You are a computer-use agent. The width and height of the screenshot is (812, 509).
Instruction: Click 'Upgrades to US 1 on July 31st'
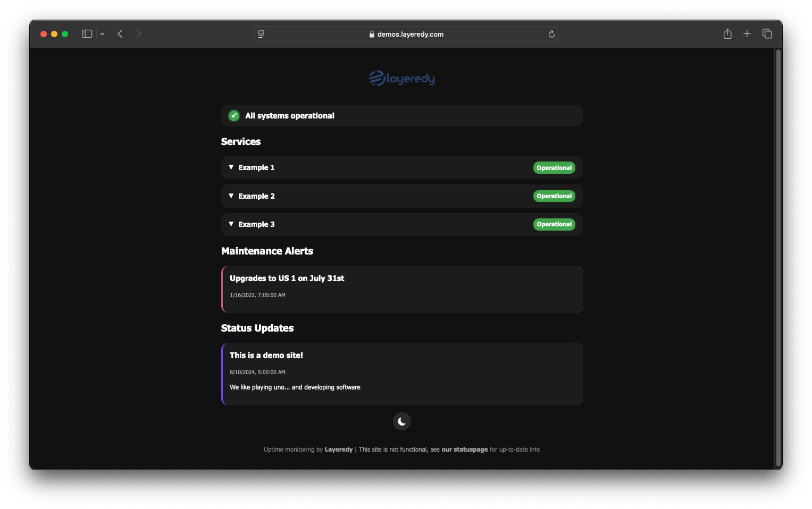[287, 278]
